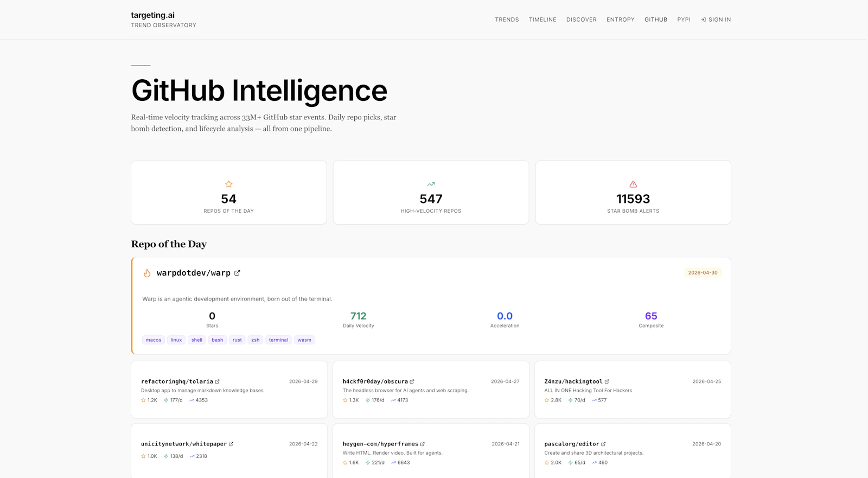The height and width of the screenshot is (478, 868).
Task: Click the flame icon beside warpdotdev/warp
Action: tap(147, 273)
